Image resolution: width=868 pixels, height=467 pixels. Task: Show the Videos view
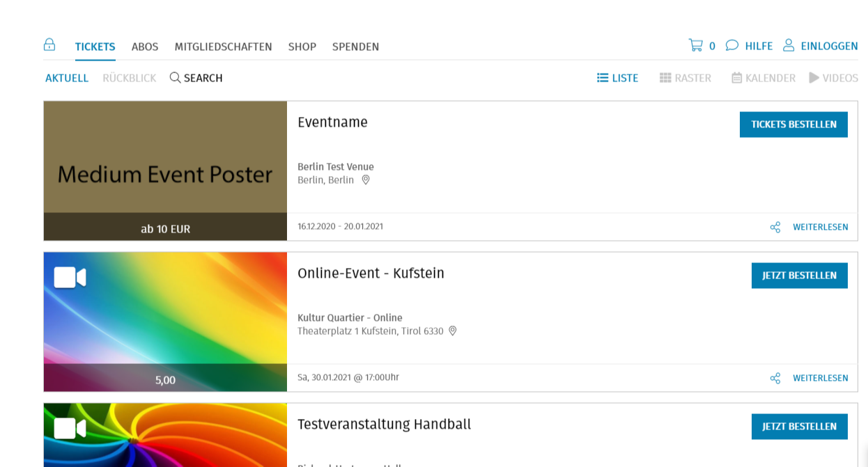click(x=833, y=78)
